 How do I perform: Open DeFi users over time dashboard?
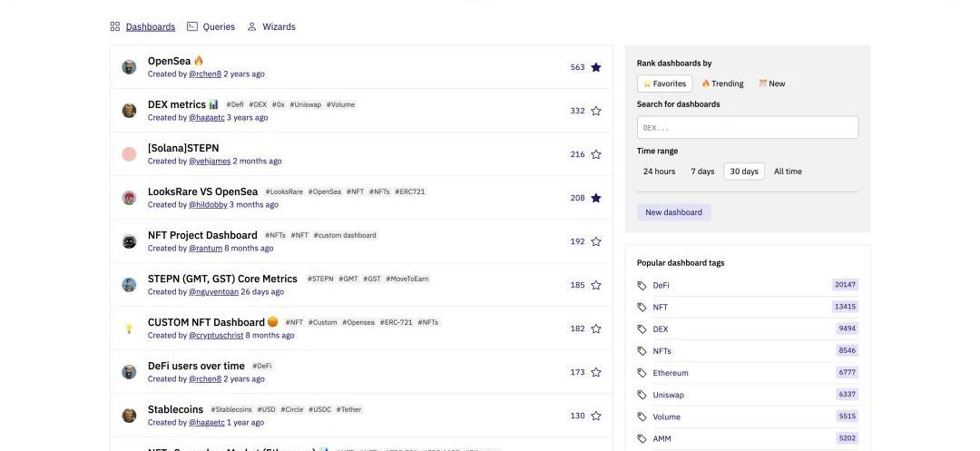pyautogui.click(x=196, y=366)
